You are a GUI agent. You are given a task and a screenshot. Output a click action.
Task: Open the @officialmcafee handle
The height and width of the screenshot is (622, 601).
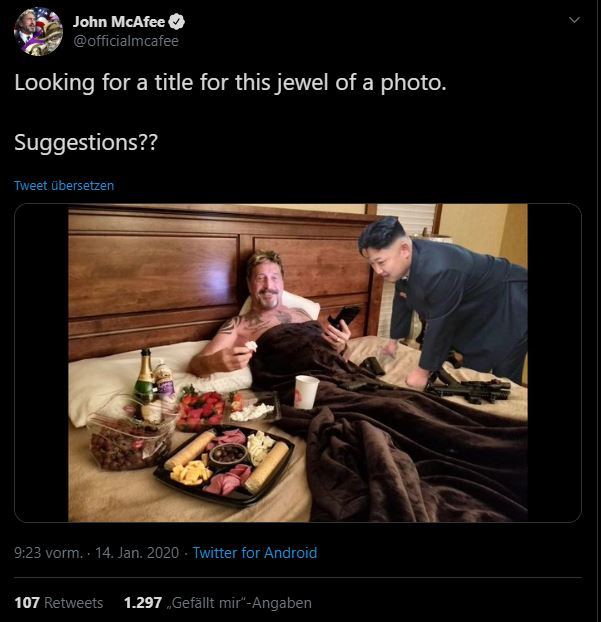[126, 41]
